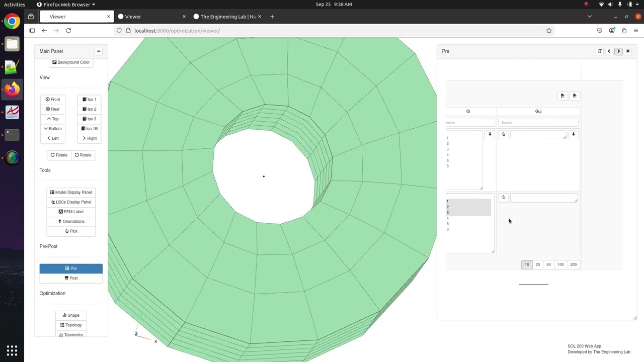This screenshot has width=644, height=362.
Task: Activate the Pick tool
Action: pyautogui.click(x=71, y=231)
